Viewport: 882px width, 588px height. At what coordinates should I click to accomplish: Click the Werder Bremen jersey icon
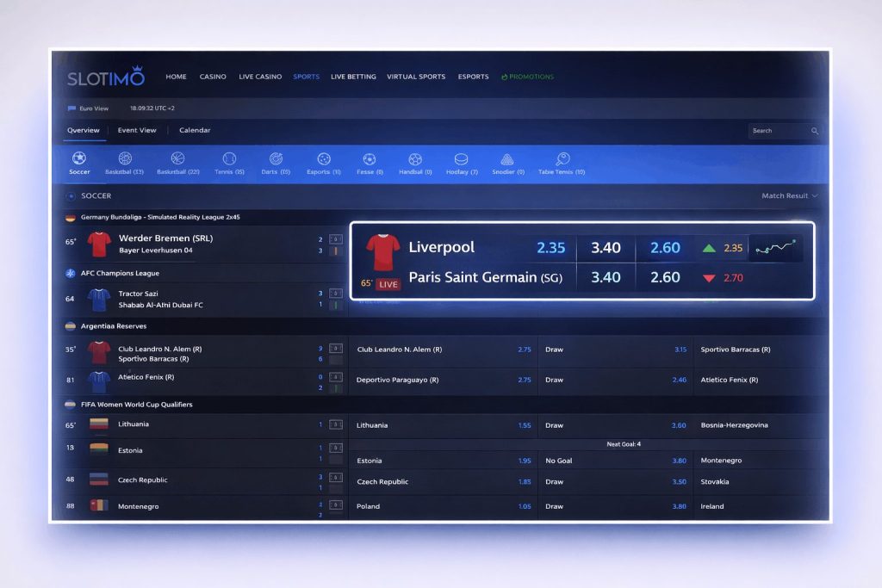(x=99, y=244)
